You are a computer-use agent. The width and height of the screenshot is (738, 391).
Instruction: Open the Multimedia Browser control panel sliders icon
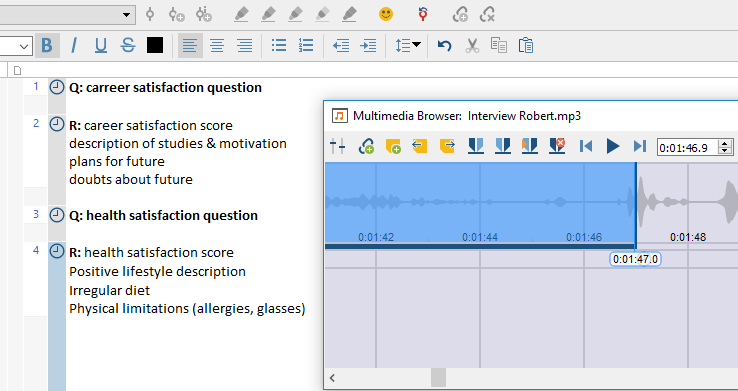(337, 146)
